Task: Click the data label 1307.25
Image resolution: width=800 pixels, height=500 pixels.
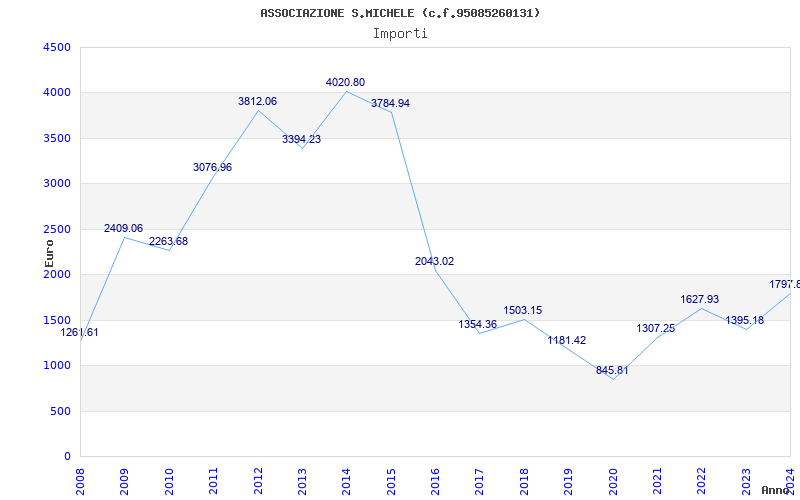Action: coord(656,329)
